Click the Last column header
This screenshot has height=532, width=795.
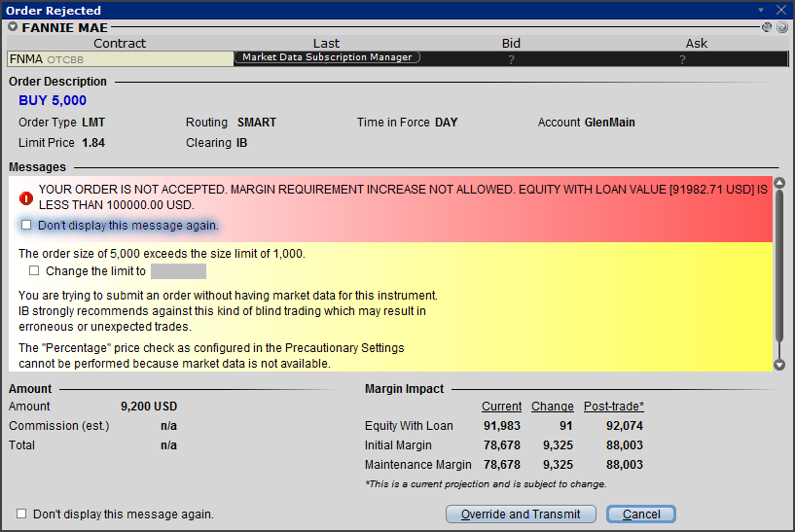[x=326, y=43]
